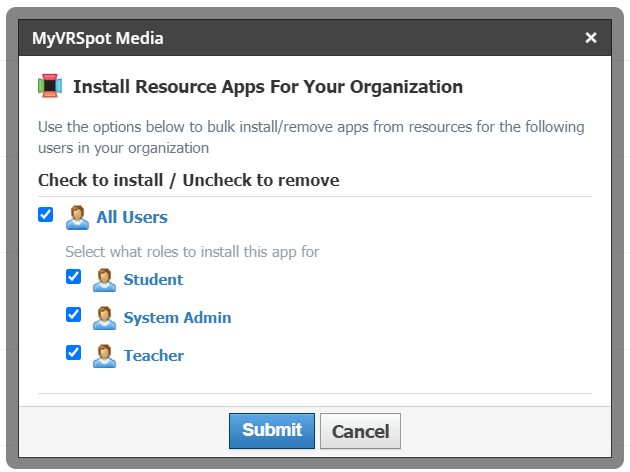Click the Teacher role person icon

104,356
